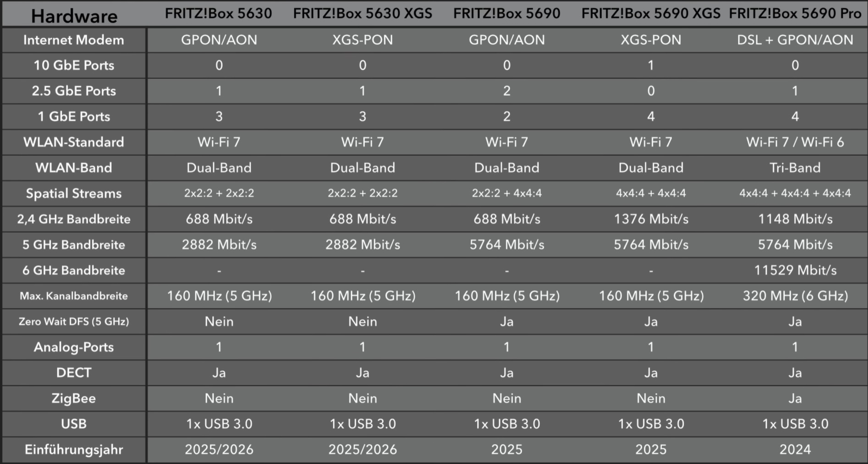Click the FRITZ!Box 5690 Pro column header
This screenshot has width=868, height=464.
pyautogui.click(x=795, y=14)
